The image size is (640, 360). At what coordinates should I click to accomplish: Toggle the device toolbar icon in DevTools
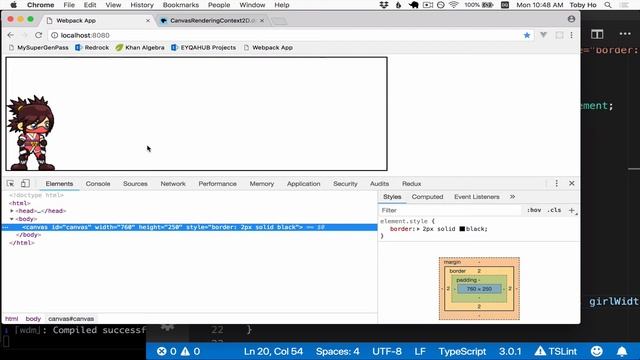point(25,184)
